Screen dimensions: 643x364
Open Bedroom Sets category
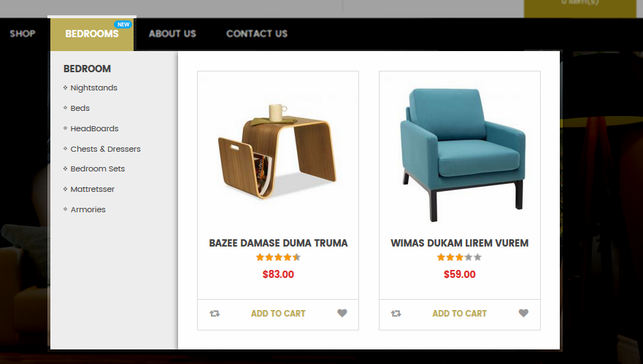click(x=98, y=169)
